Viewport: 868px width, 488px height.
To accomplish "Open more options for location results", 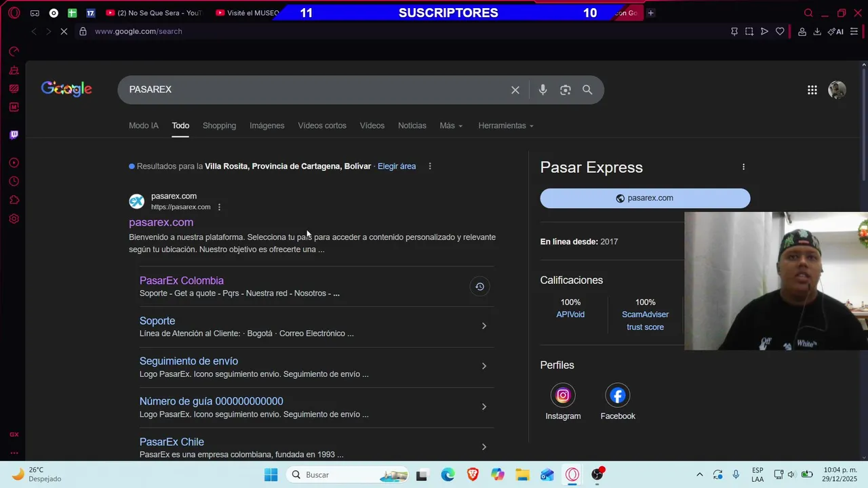I will (429, 166).
